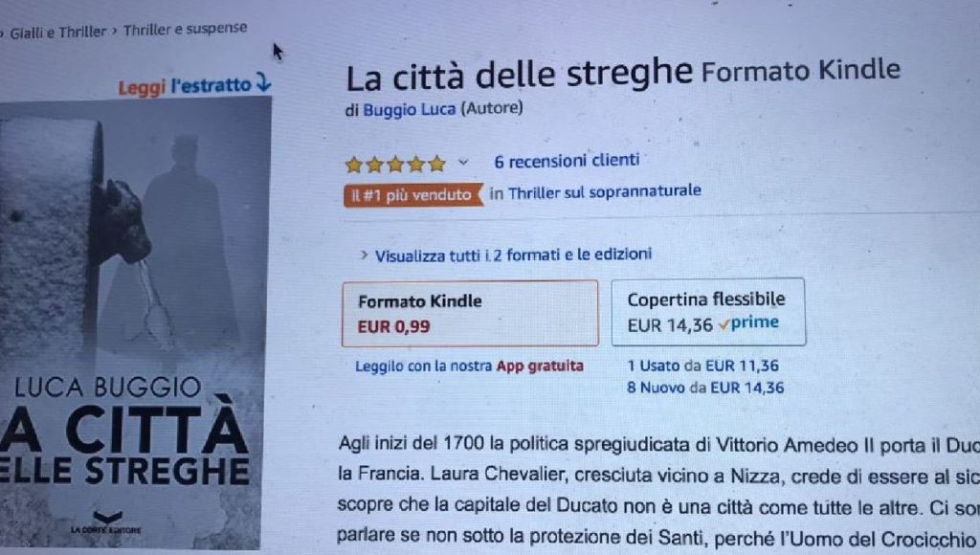Image resolution: width=980 pixels, height=555 pixels.
Task: Open the star rating dropdown chevron
Action: (463, 163)
